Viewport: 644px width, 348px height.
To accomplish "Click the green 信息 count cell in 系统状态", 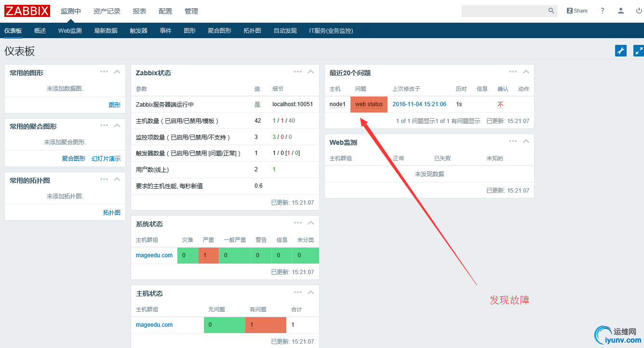I will point(282,255).
